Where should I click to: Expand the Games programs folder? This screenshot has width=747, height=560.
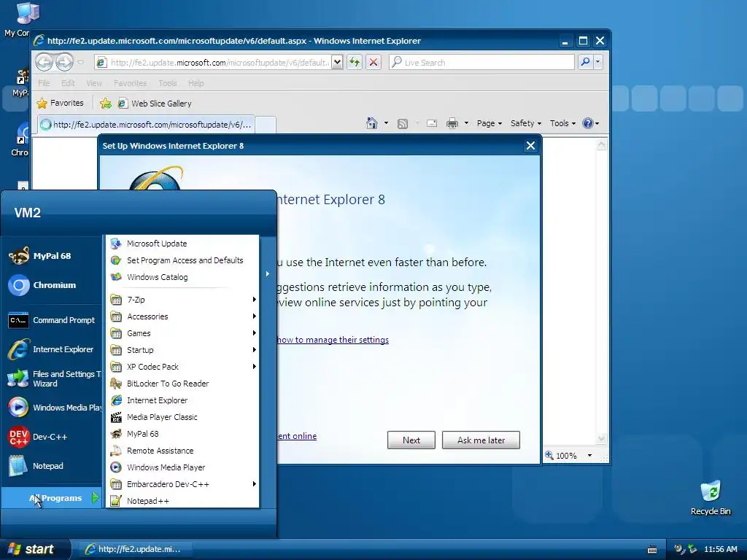[x=183, y=333]
